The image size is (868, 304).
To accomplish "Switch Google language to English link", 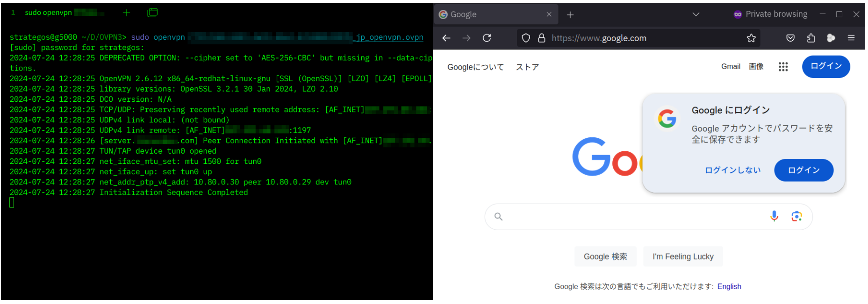I will point(729,287).
